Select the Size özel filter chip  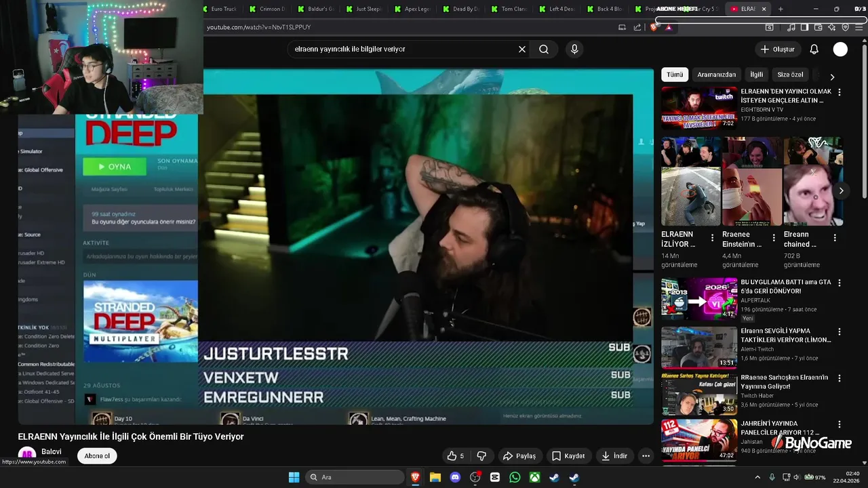[x=790, y=75]
